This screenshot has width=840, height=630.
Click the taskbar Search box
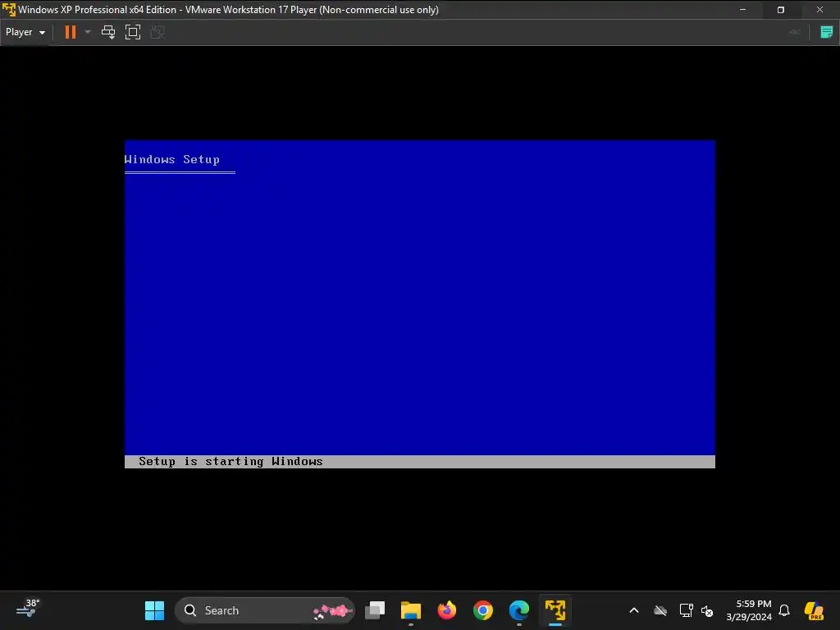pos(265,610)
